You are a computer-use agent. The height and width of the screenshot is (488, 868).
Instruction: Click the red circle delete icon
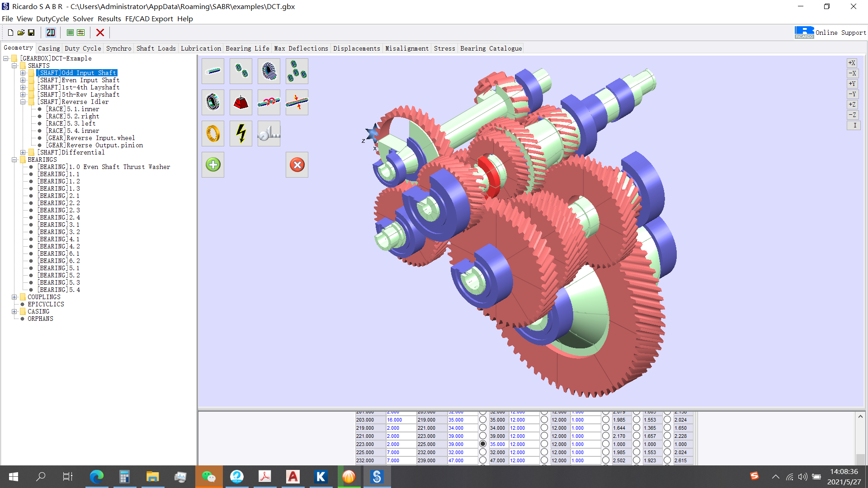pos(297,164)
